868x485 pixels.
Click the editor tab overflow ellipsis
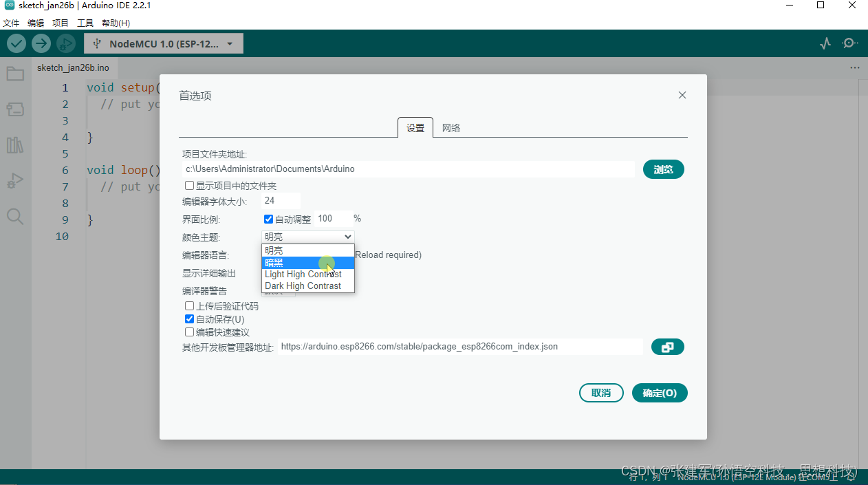855,67
